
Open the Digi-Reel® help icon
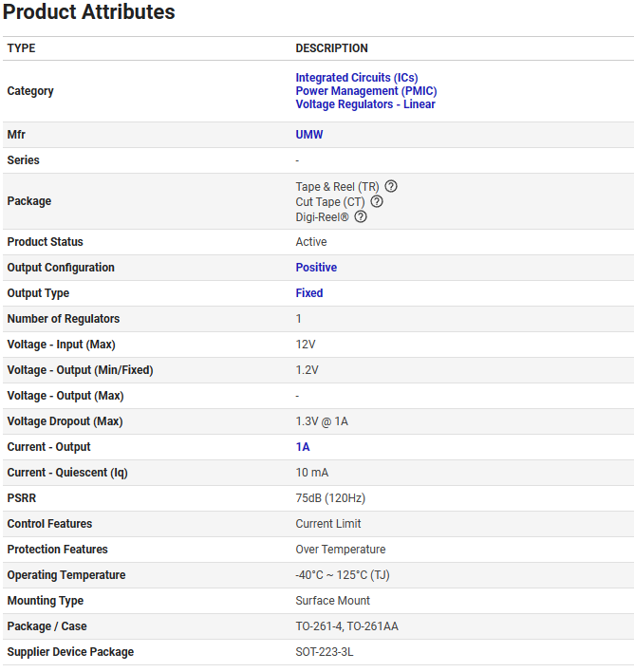point(361,216)
